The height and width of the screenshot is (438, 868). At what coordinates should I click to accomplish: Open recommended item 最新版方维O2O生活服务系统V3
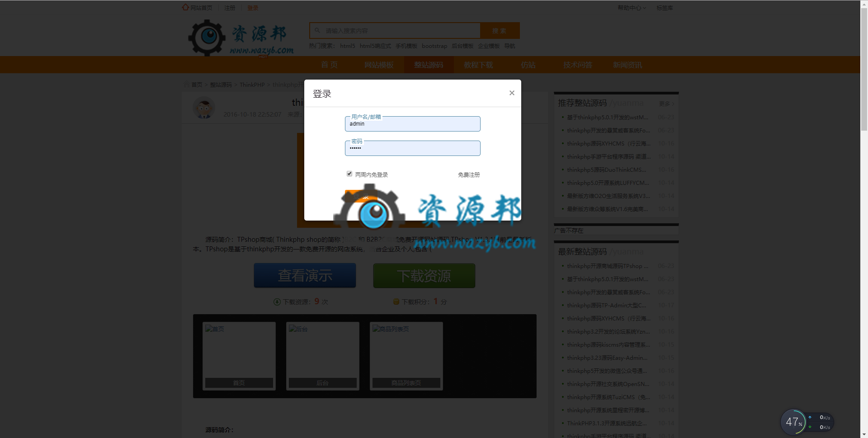click(x=609, y=196)
